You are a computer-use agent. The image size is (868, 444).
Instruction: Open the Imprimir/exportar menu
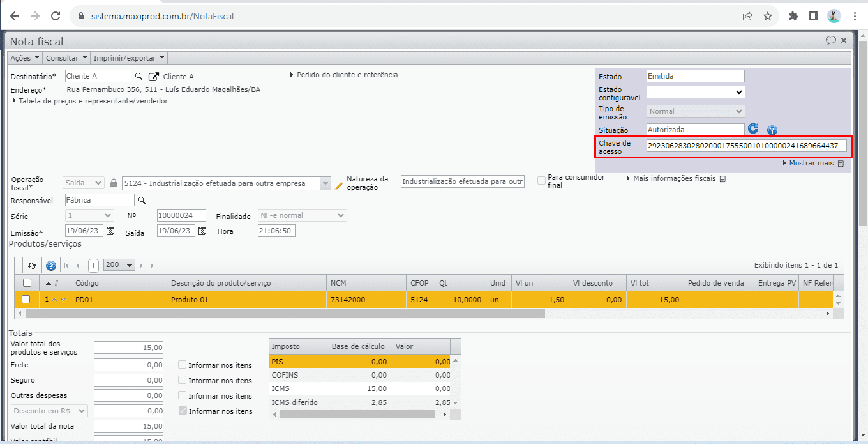(129, 58)
